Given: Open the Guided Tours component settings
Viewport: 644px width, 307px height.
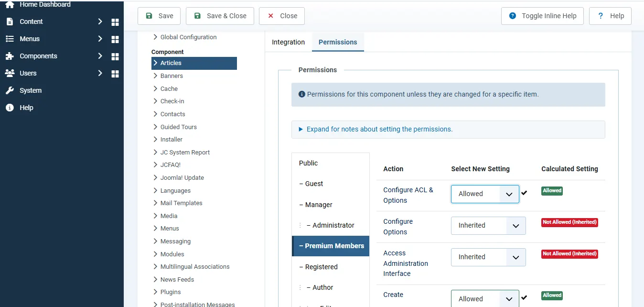Looking at the screenshot, I should click(x=178, y=127).
